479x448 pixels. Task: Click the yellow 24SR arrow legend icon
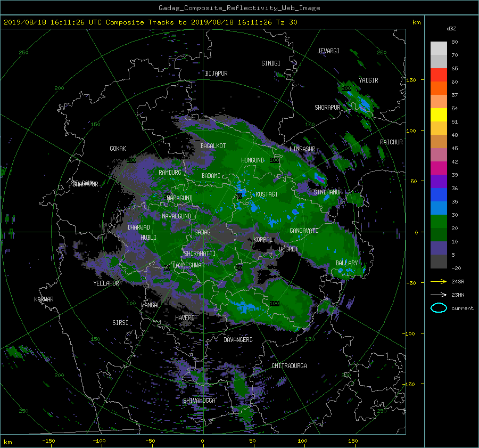pyautogui.click(x=439, y=281)
